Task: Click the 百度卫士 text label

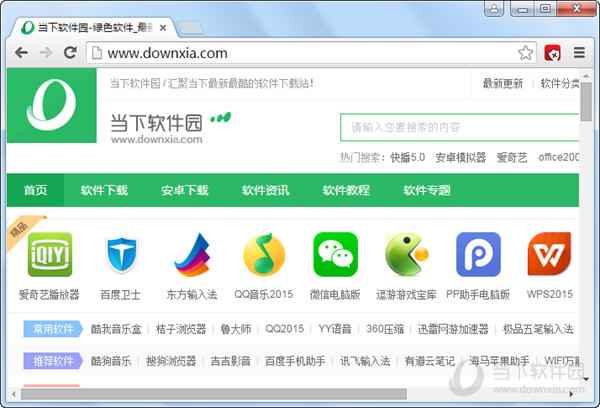Action: (x=121, y=294)
